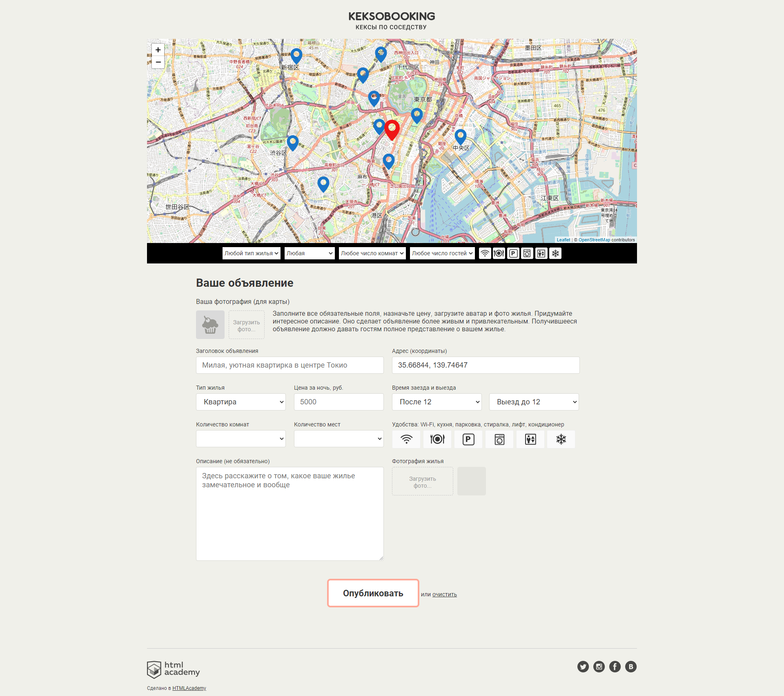Open the 'После 12' check-in dropdown
Image resolution: width=784 pixels, height=696 pixels.
click(x=437, y=402)
